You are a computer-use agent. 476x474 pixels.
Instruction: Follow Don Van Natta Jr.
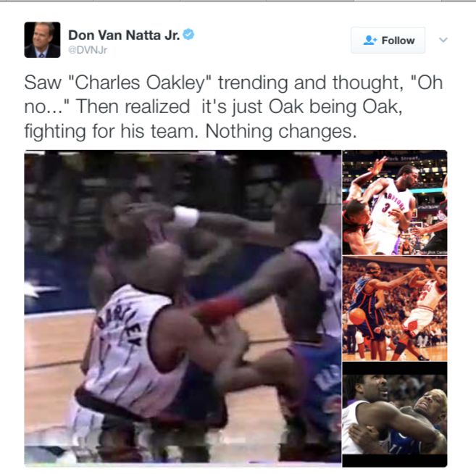[388, 40]
